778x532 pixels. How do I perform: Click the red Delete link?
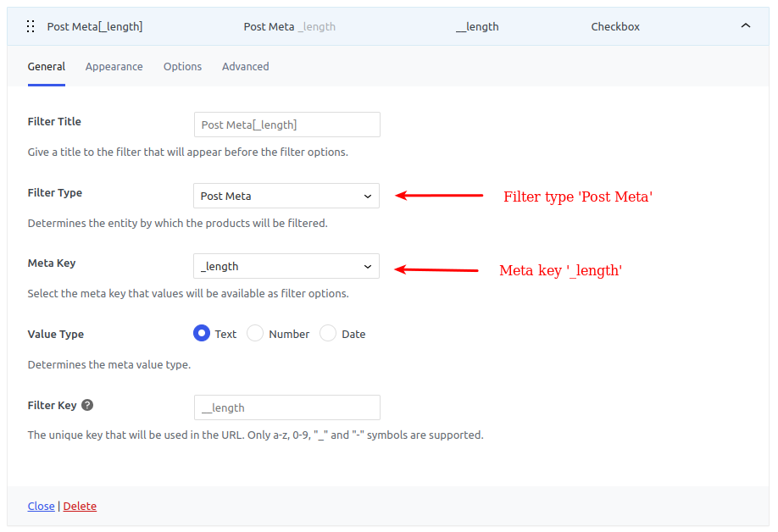point(80,507)
